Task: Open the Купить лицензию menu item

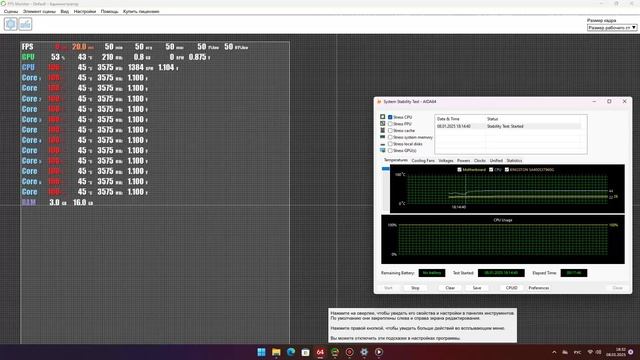Action: click(x=141, y=11)
